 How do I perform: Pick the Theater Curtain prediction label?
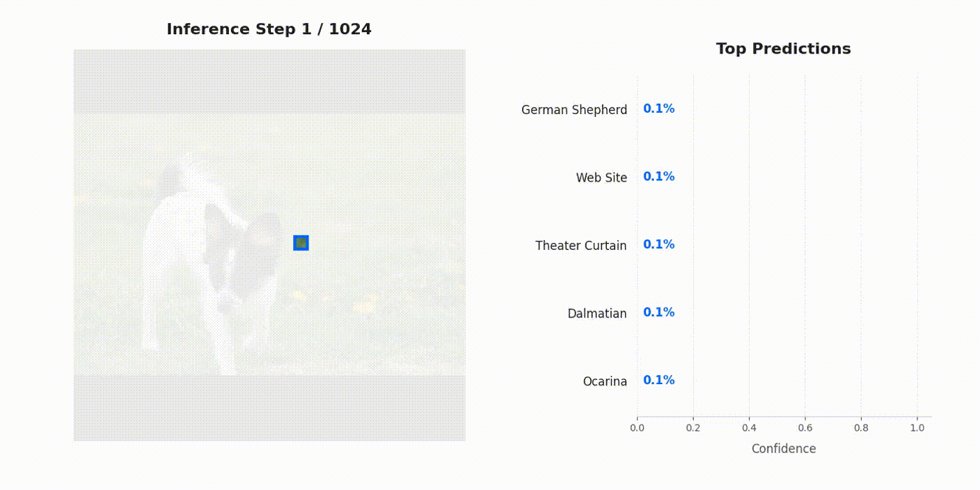(580, 246)
